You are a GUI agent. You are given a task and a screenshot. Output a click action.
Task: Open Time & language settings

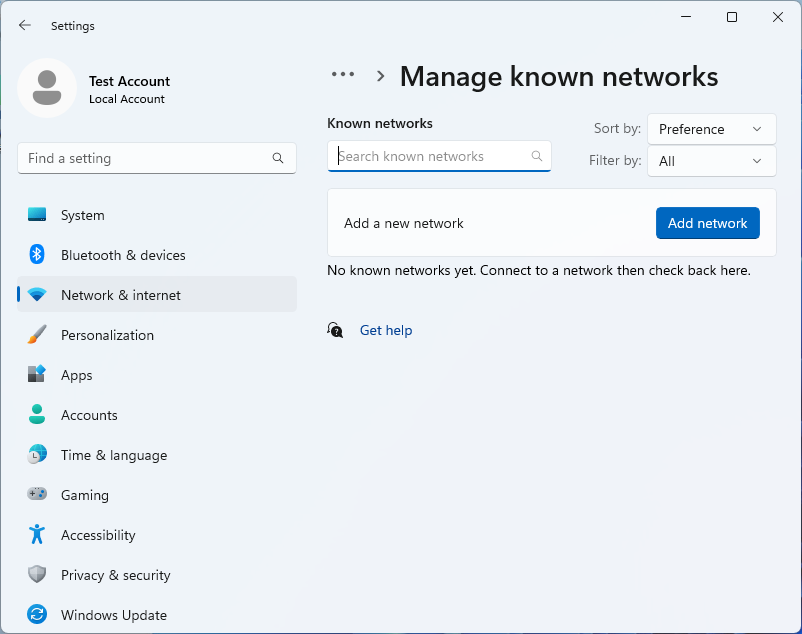point(157,455)
